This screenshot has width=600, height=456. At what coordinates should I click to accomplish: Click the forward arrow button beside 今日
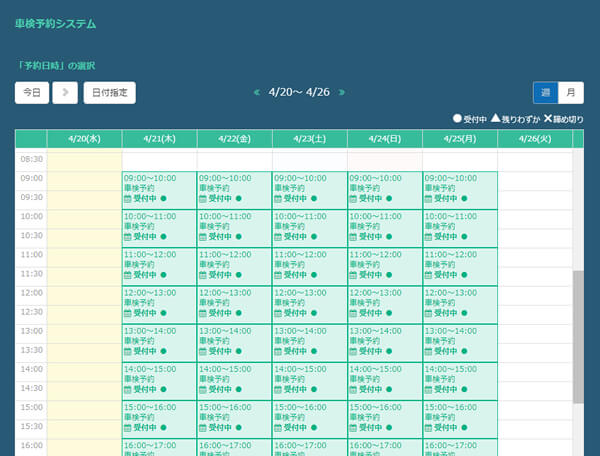click(x=65, y=92)
